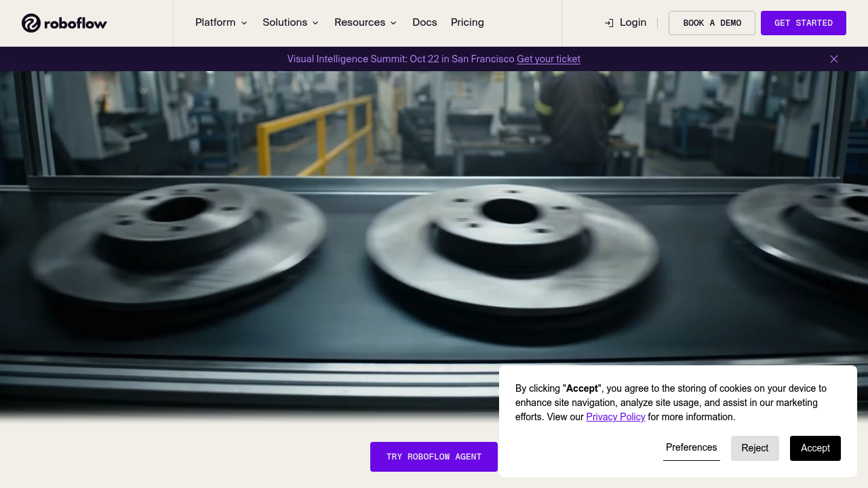Click the Get Started button
The width and height of the screenshot is (868, 488).
pyautogui.click(x=804, y=23)
